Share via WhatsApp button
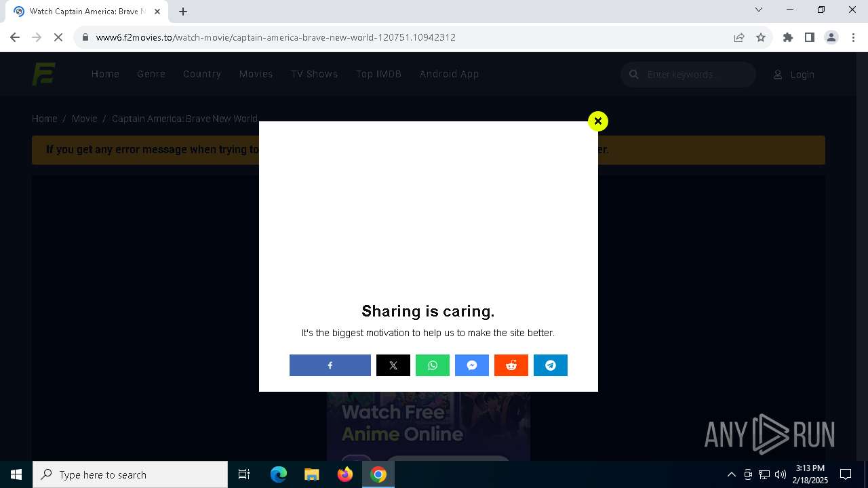This screenshot has height=488, width=868. (433, 365)
